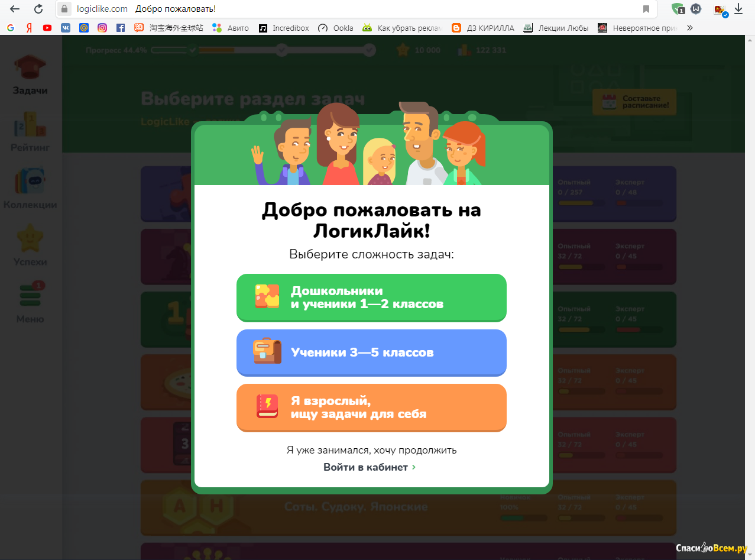Open Успехи star in the left sidebar

tap(30, 246)
